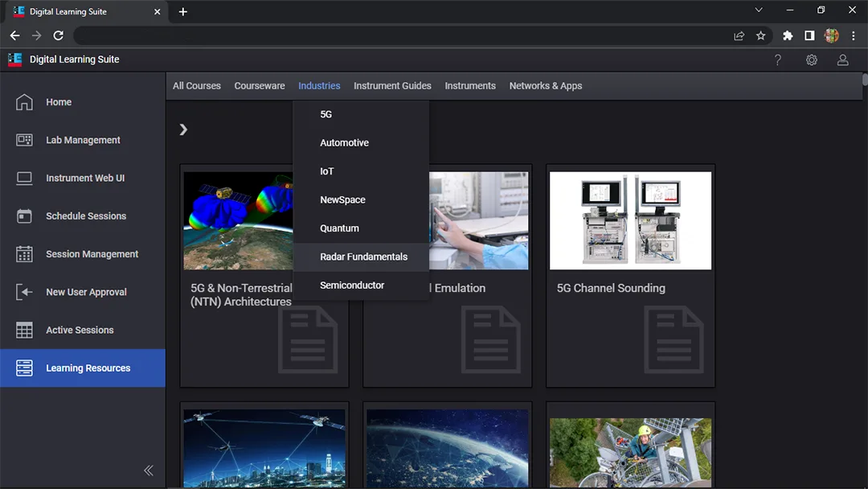Toggle the browser side panel icon
Image resolution: width=868 pixels, height=489 pixels.
[809, 35]
